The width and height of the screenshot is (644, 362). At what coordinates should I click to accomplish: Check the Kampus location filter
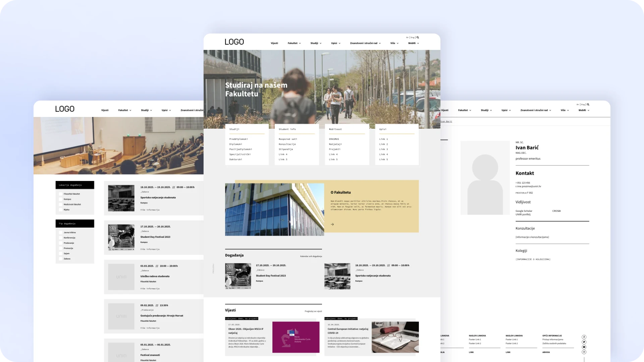(61, 199)
